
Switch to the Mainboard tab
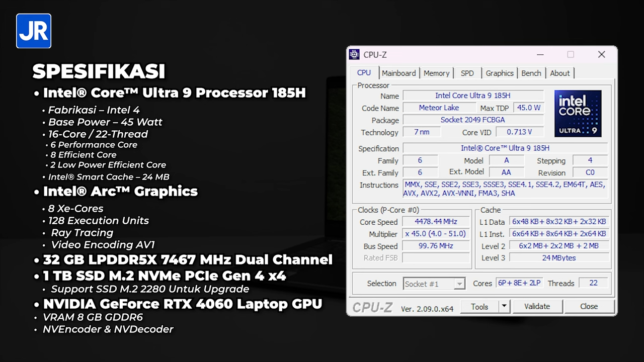[398, 73]
